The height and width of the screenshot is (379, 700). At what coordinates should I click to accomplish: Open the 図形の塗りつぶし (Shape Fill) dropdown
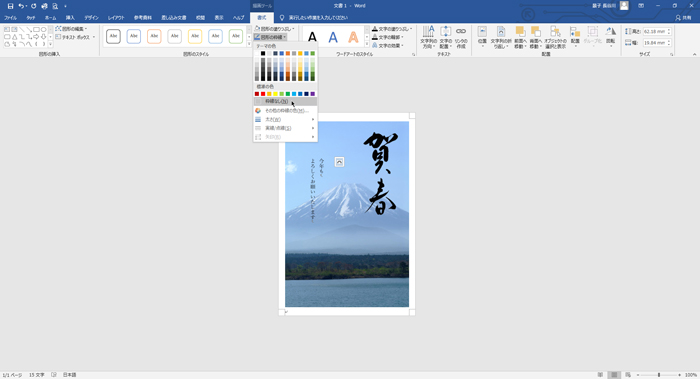pos(275,29)
